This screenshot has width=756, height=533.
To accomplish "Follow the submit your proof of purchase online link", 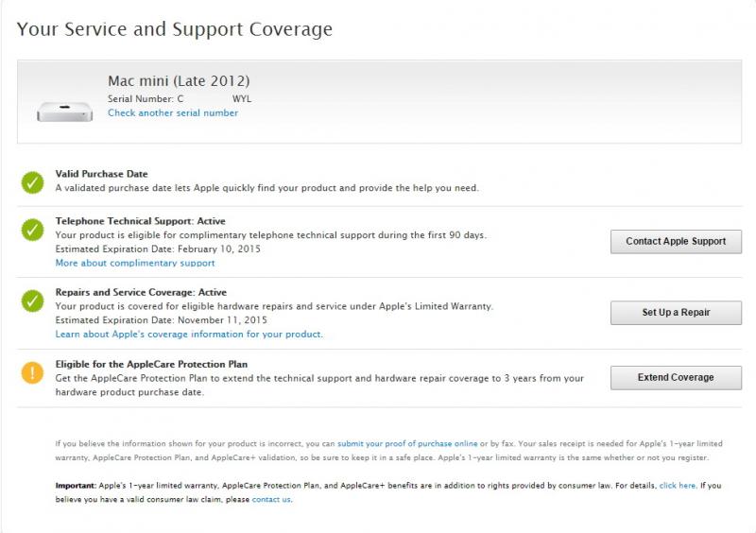I will [x=407, y=444].
